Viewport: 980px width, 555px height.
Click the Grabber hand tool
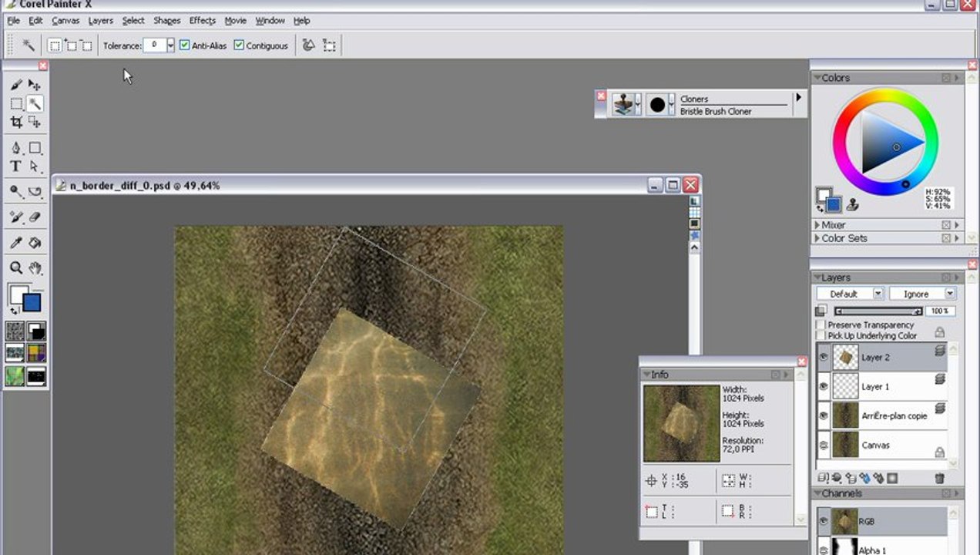(35, 268)
